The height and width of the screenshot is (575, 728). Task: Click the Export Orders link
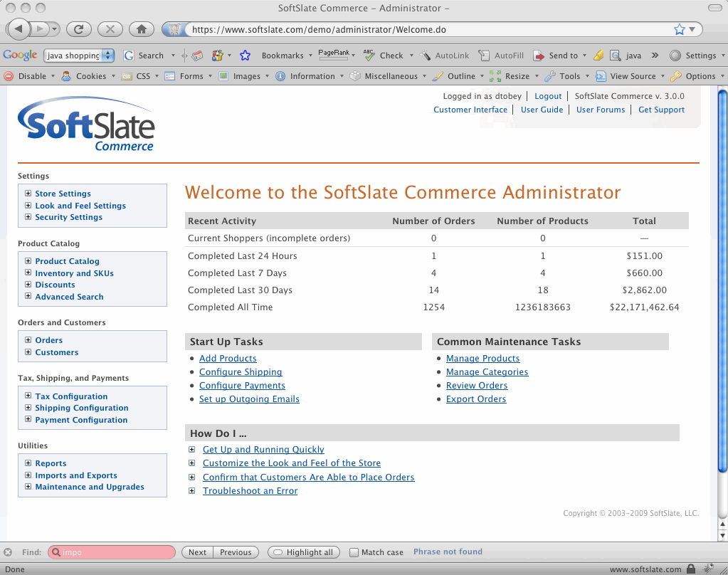tap(476, 399)
